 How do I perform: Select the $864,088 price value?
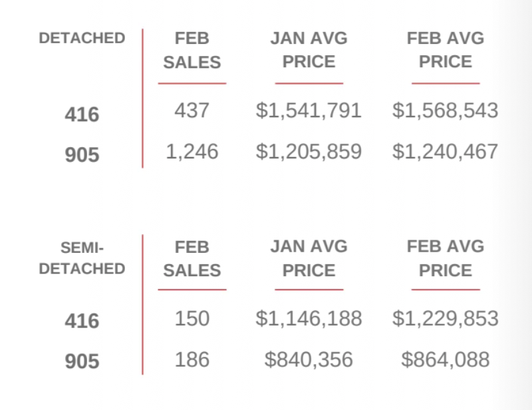click(x=445, y=360)
